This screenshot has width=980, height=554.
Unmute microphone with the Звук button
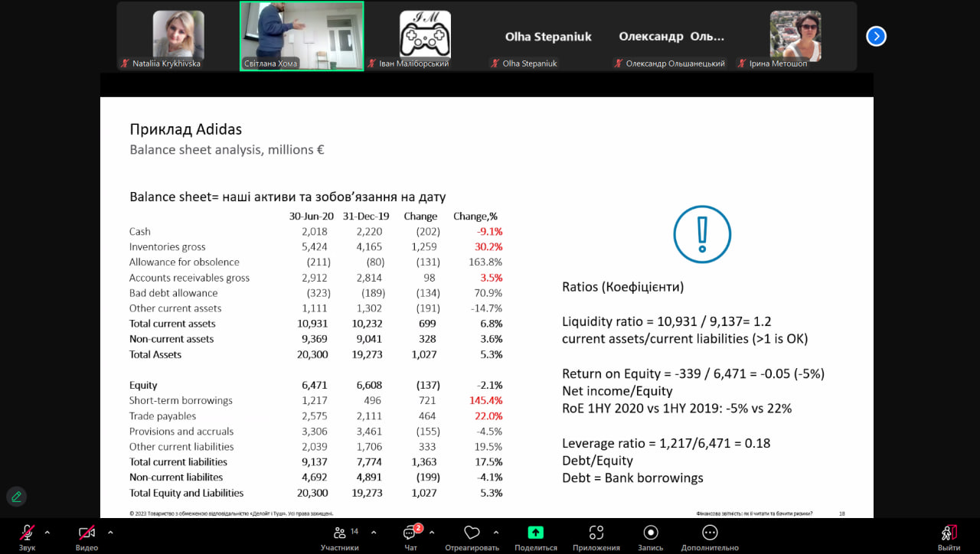tap(28, 537)
